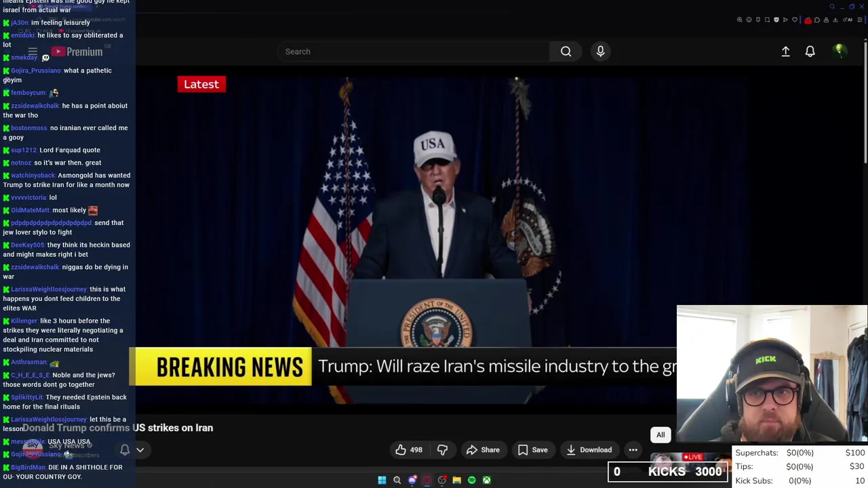Download the video with Download button
Screen dimensions: 868x488
pos(589,450)
